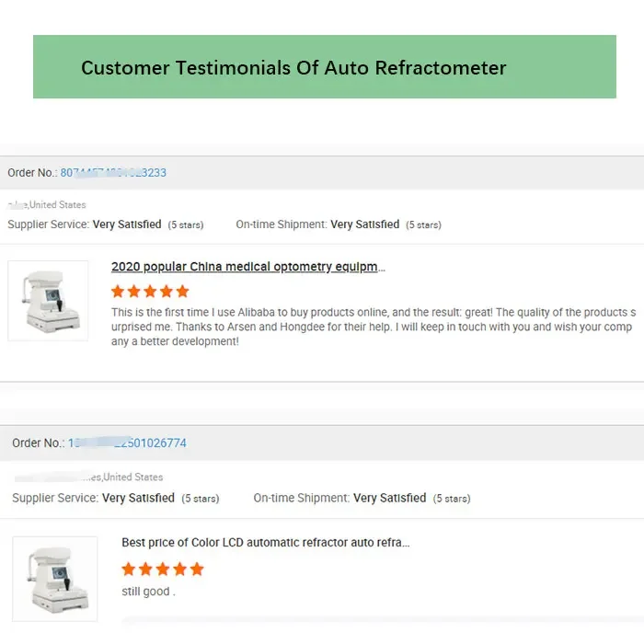Open the "2020 popular China medical optometry" product link
644x644 pixels.
pyautogui.click(x=248, y=268)
